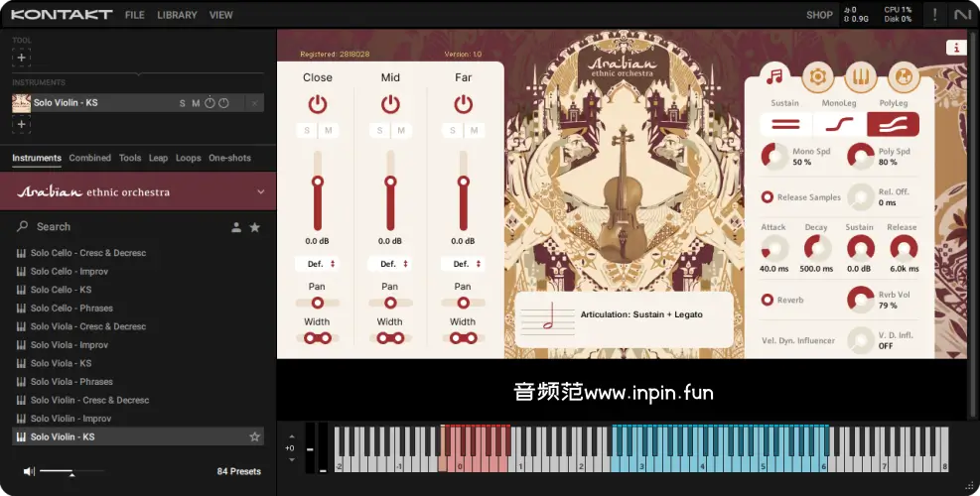Screen dimensions: 980x496
Task: Click the Solo Violin instrument thumbnail
Action: point(21,103)
